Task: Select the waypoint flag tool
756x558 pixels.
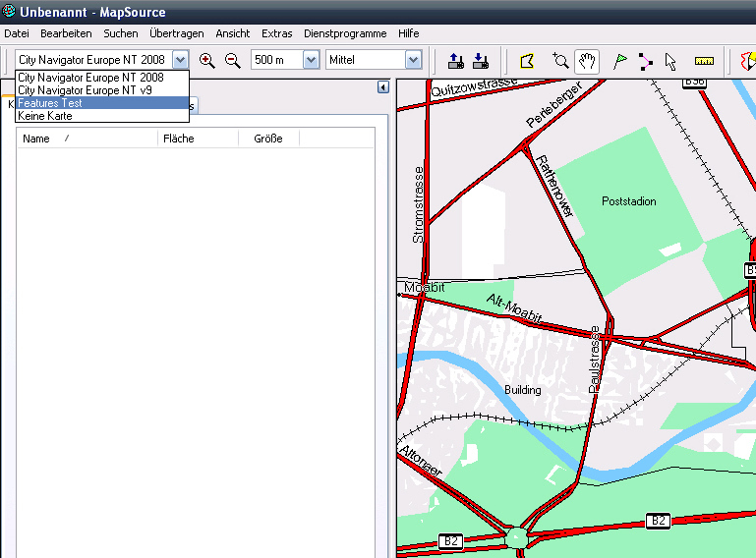Action: 619,60
